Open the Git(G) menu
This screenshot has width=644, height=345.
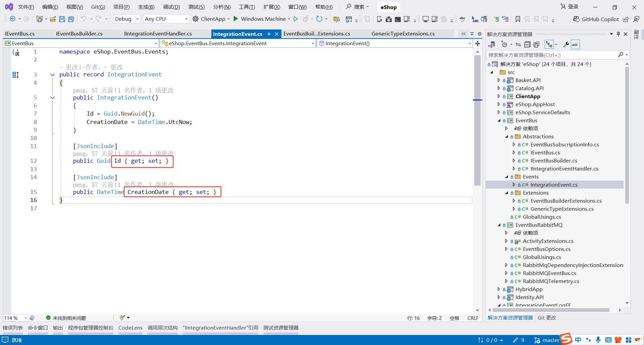98,7
